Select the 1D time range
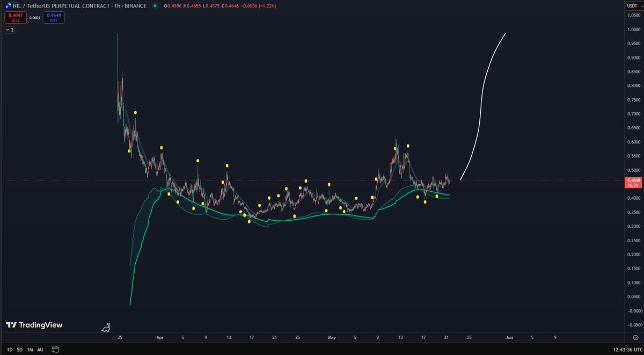 point(10,350)
